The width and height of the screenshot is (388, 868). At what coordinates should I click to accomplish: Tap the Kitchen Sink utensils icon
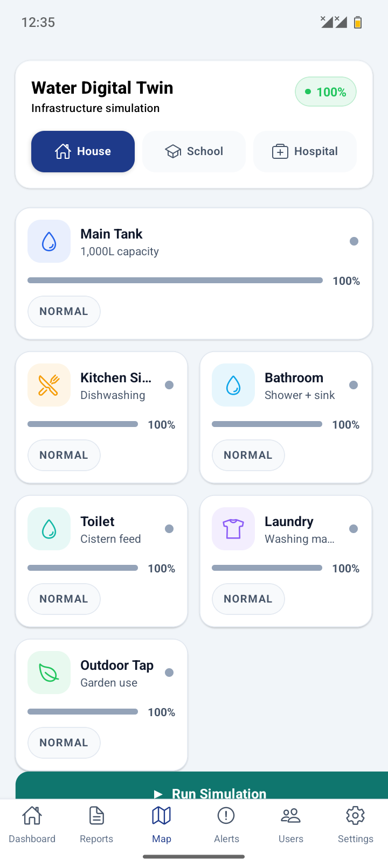(x=49, y=385)
